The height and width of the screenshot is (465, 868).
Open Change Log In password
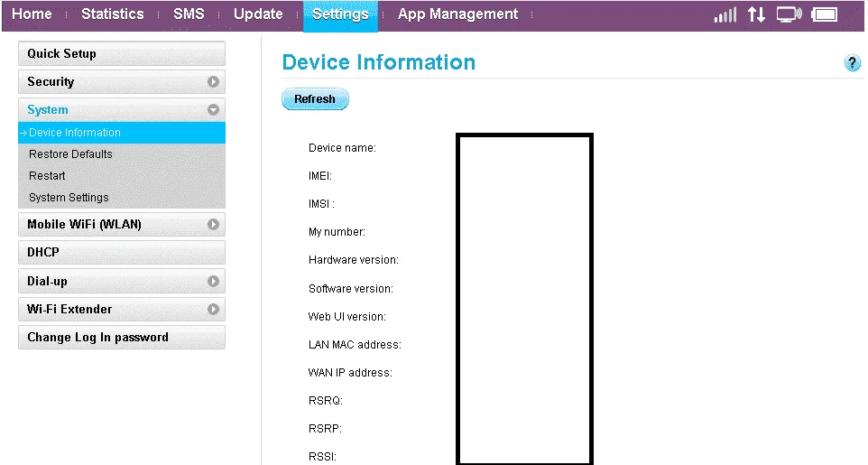(x=122, y=338)
